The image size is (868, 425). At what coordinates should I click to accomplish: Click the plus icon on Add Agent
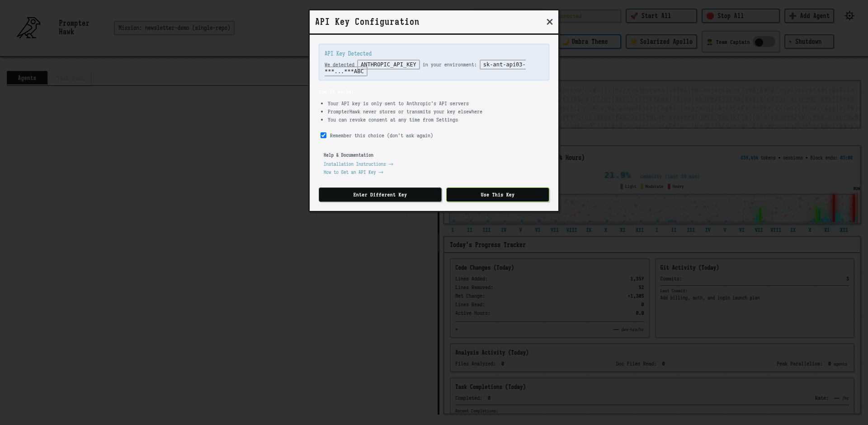point(792,15)
